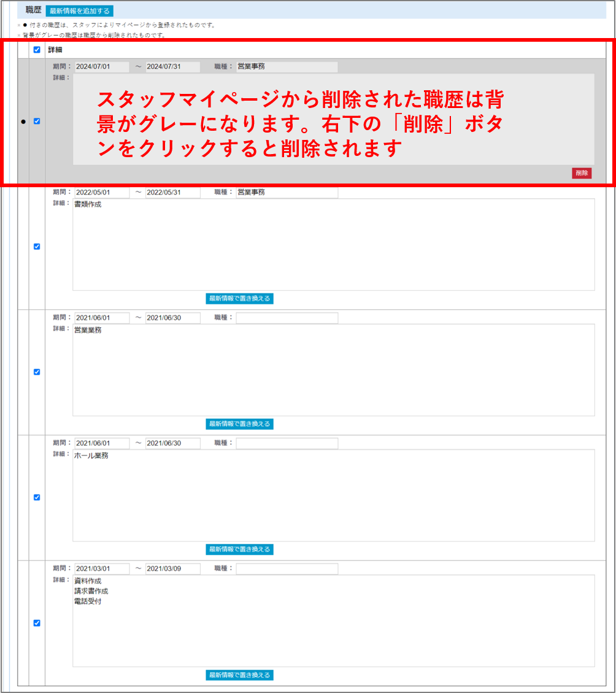Screen dimensions: 616x693
Task: Click 最新情報で置き換える under 電話受付
Action: [x=239, y=675]
